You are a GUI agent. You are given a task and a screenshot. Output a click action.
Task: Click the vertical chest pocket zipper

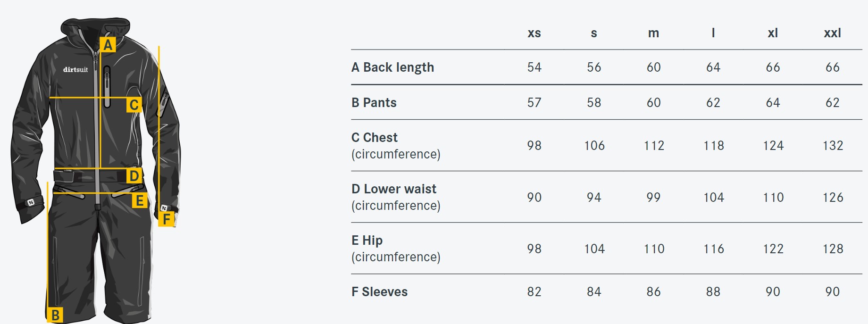(107, 87)
